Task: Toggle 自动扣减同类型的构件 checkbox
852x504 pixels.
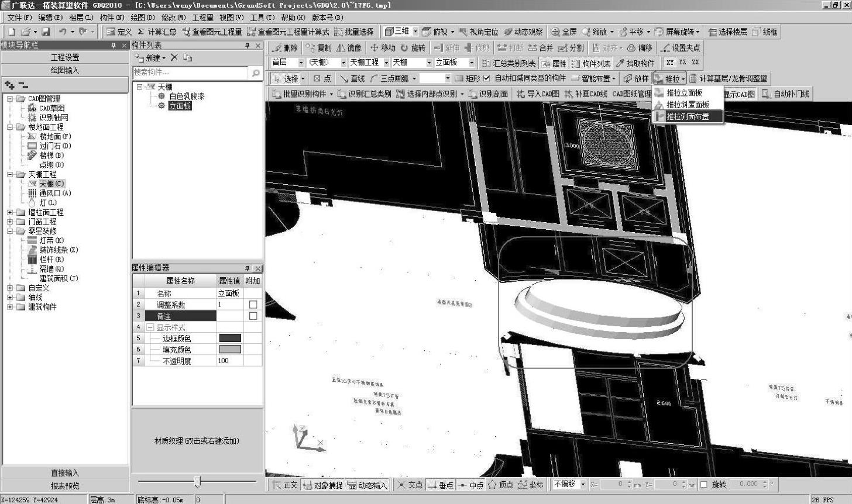Action: pyautogui.click(x=486, y=78)
